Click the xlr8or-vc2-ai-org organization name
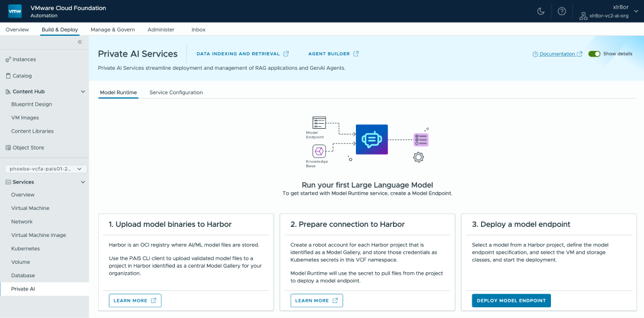 click(609, 16)
